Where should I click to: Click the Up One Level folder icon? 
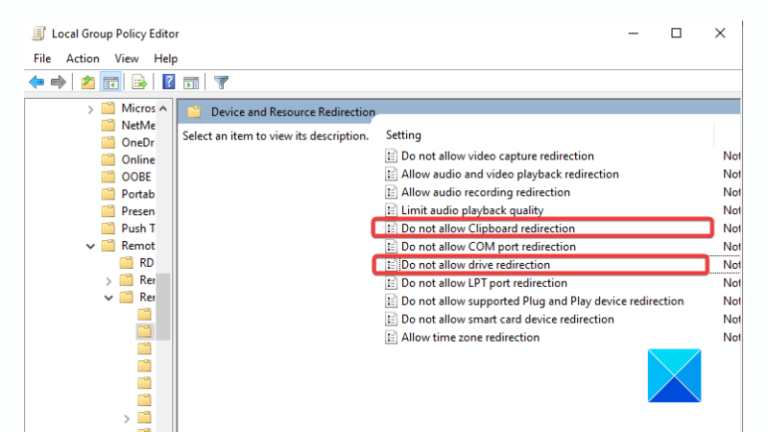88,82
